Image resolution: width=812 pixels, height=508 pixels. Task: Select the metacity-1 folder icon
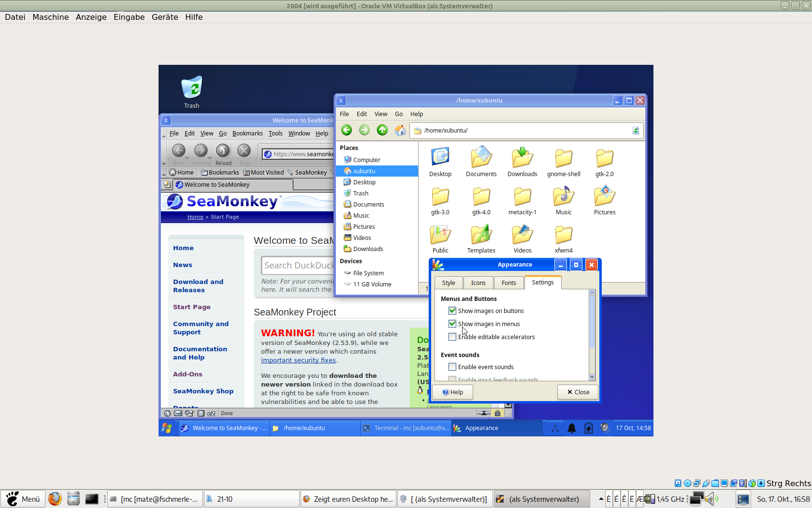click(x=522, y=196)
